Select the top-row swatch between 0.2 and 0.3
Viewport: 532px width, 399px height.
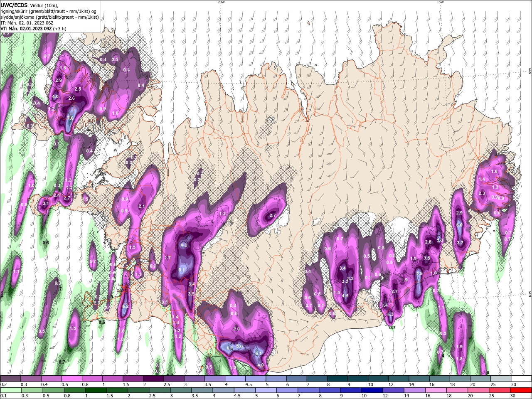pyautogui.click(x=10, y=379)
